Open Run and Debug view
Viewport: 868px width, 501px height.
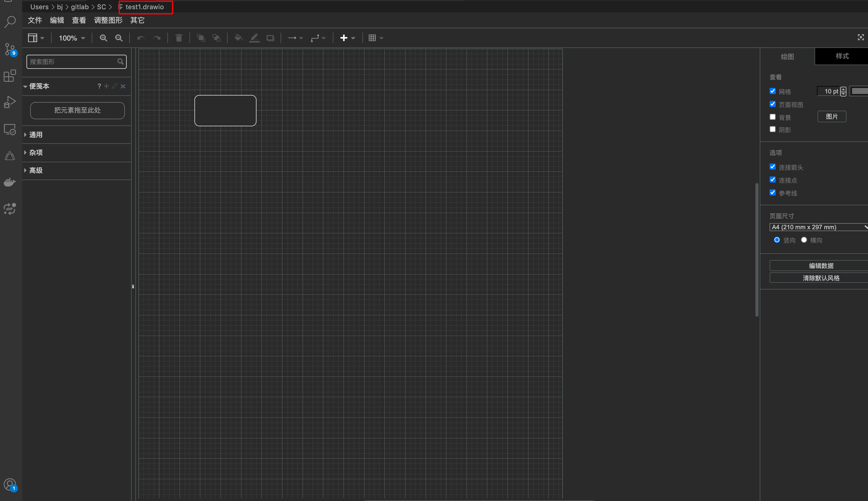click(10, 102)
